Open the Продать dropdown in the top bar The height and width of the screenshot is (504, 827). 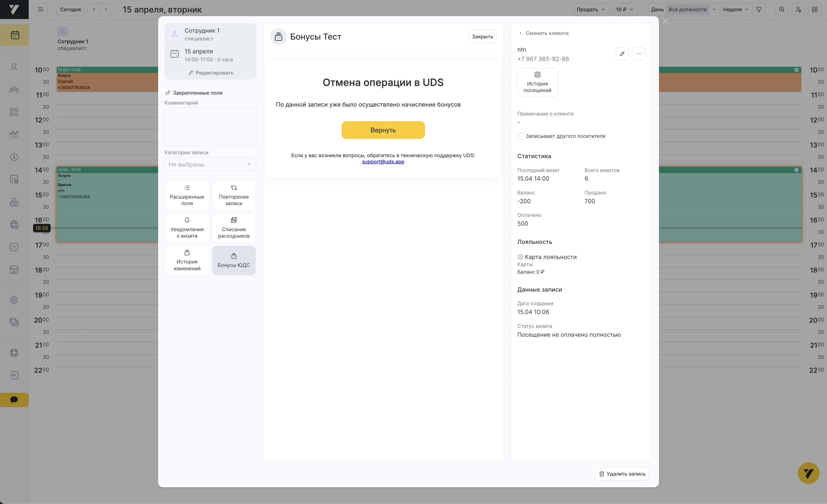[x=590, y=9]
